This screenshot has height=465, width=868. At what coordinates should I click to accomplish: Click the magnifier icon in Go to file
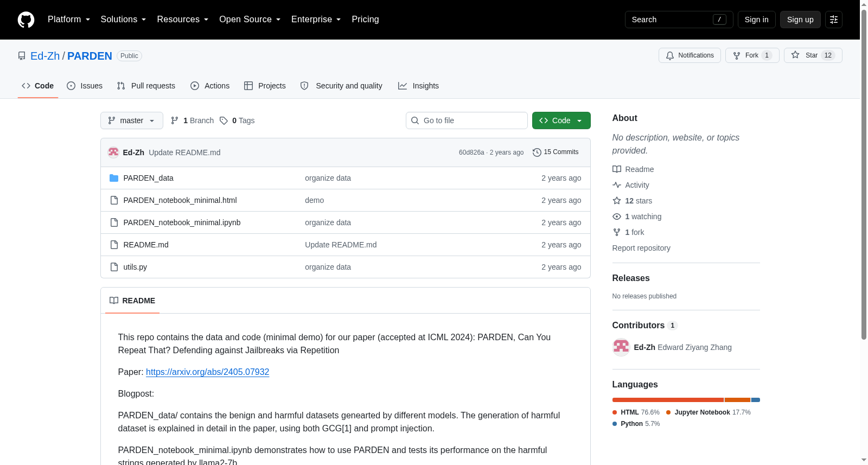coord(415,120)
